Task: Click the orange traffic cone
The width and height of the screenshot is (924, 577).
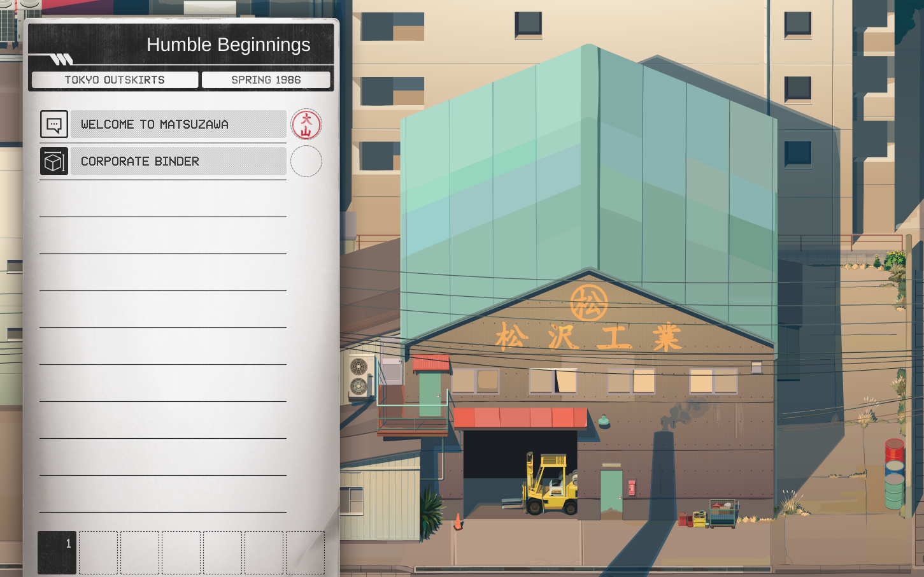Action: (457, 522)
